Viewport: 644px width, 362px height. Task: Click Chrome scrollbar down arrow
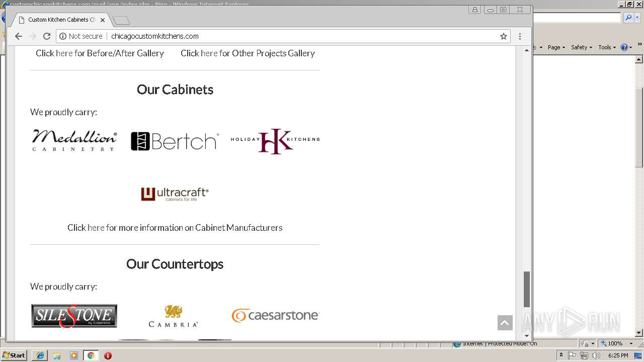pos(527,336)
